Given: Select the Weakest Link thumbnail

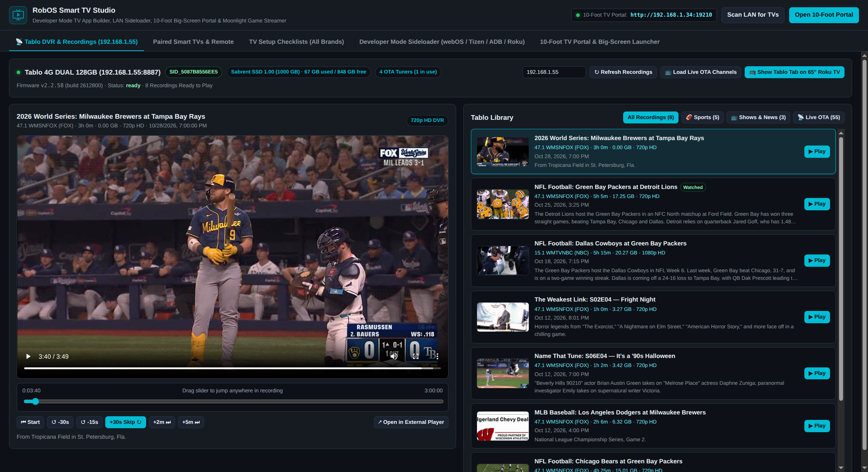Looking at the screenshot, I should click(x=503, y=317).
